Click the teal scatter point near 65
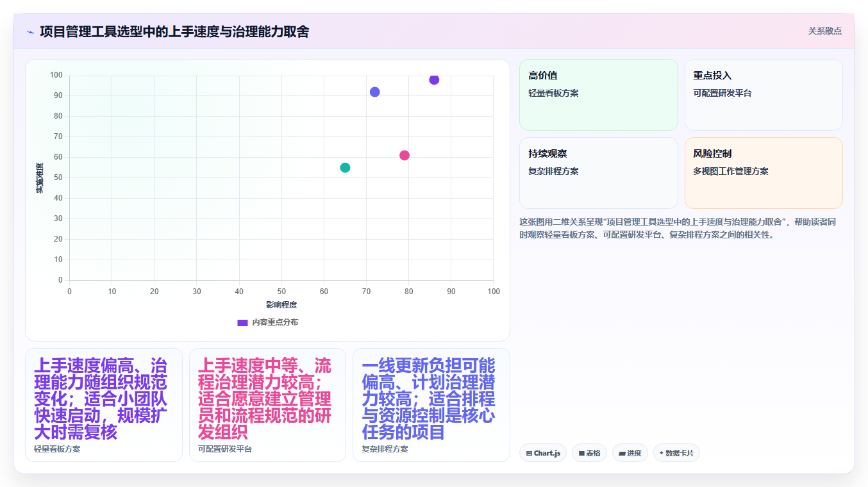Screen dimensions: 868x487 coord(345,168)
